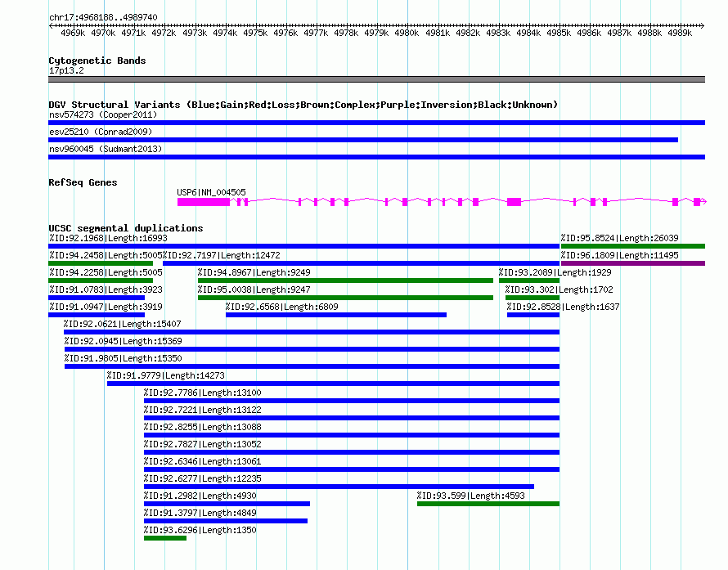
Task: Select the large magenta USP6 exon block
Action: (204, 202)
